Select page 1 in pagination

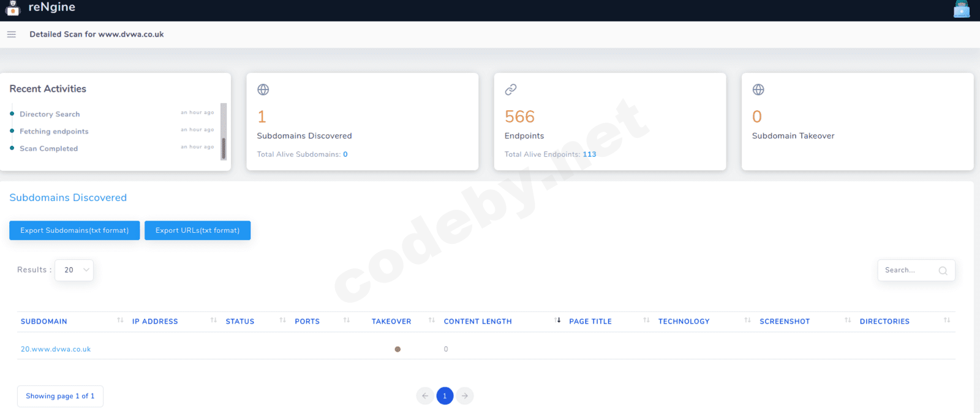tap(445, 396)
